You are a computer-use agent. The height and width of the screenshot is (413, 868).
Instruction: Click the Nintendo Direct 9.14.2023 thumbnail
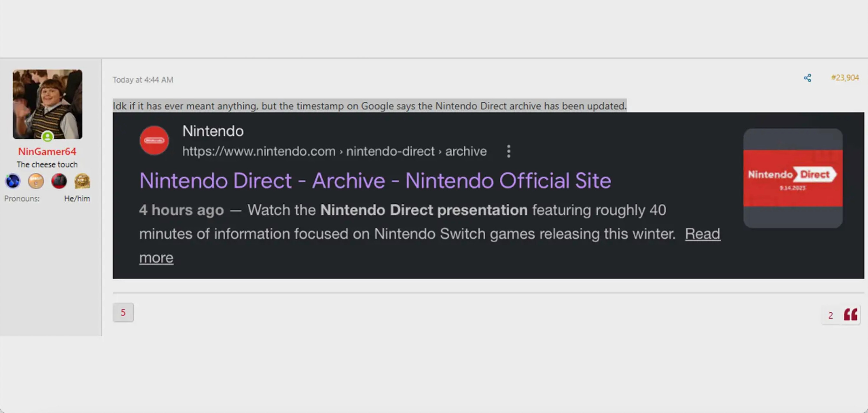793,178
